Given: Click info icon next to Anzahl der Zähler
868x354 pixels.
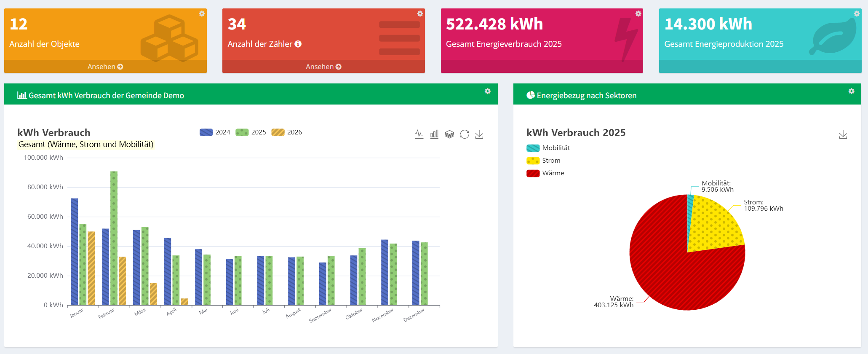Looking at the screenshot, I should pyautogui.click(x=298, y=44).
